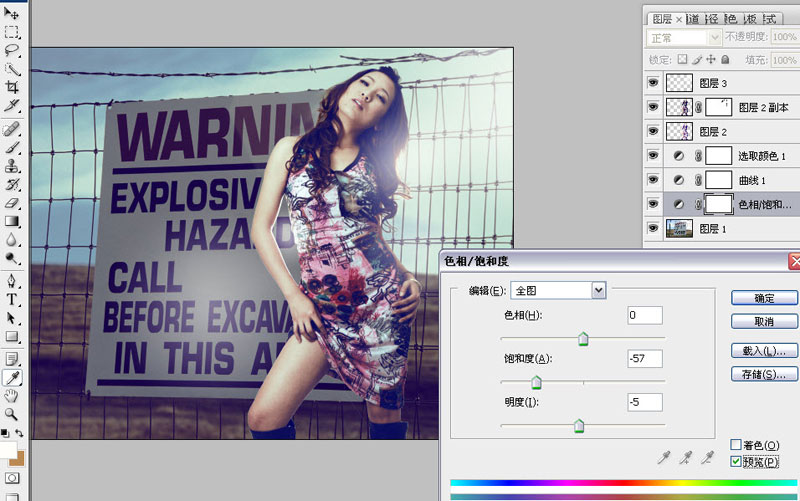The height and width of the screenshot is (501, 800).
Task: Hide the 选取颜色 1 adjustment layer
Action: click(x=653, y=156)
